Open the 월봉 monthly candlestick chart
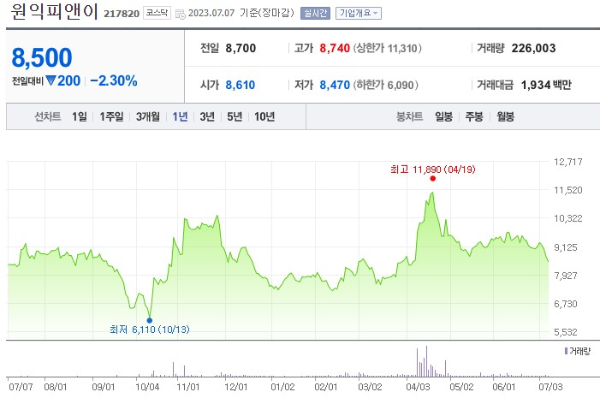Viewport: 600px width, 408px height. click(x=505, y=116)
